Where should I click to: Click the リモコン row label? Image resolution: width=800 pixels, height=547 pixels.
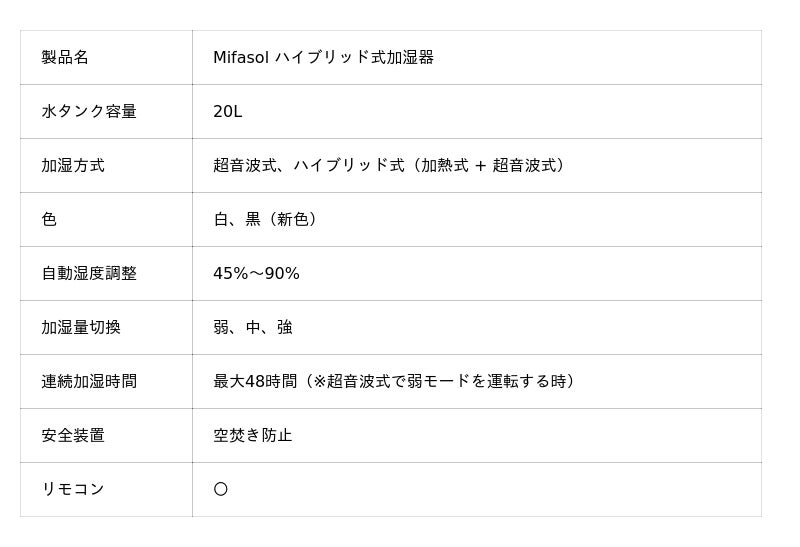click(73, 490)
